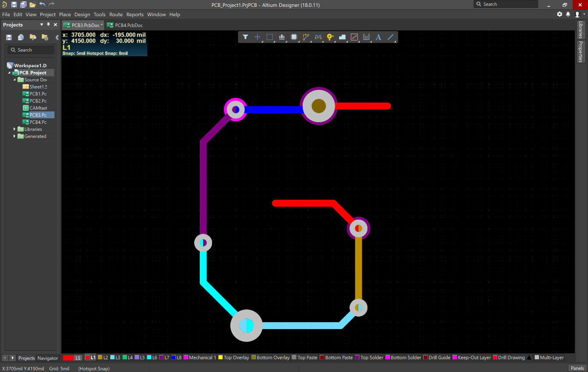The height and width of the screenshot is (372, 588).
Task: Select the Place String text tool
Action: click(x=378, y=37)
